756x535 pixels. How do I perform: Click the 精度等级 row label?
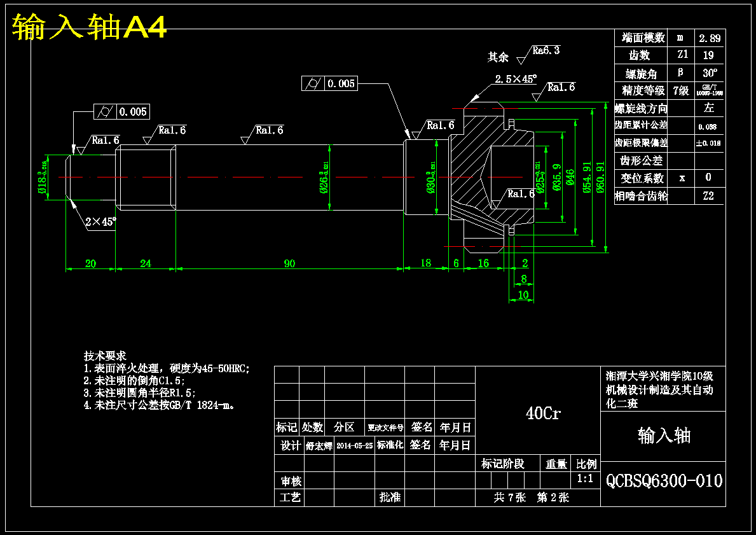click(643, 90)
